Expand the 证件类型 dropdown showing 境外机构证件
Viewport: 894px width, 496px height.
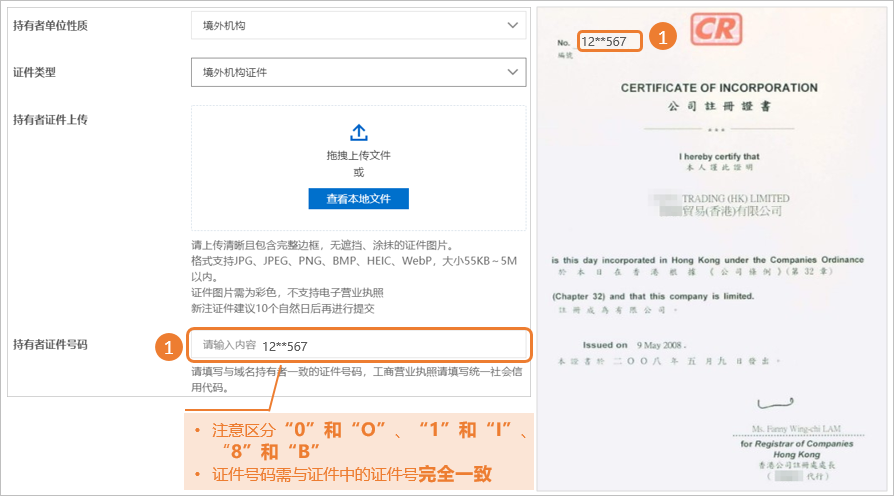(x=358, y=72)
